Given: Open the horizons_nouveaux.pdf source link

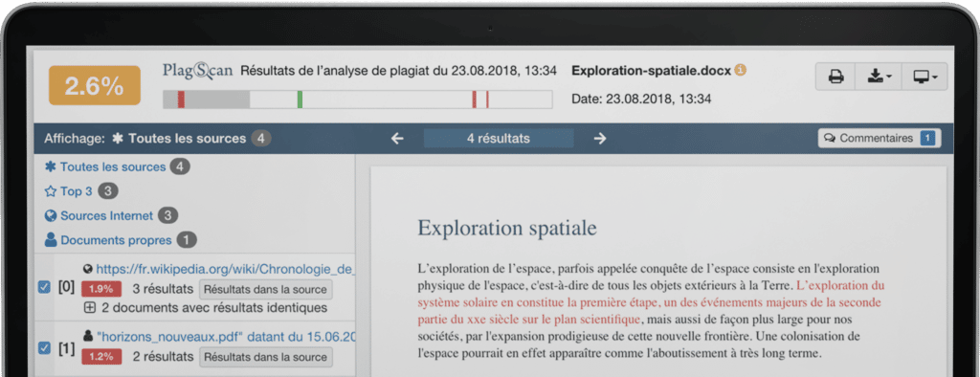Looking at the screenshot, I should [x=226, y=337].
